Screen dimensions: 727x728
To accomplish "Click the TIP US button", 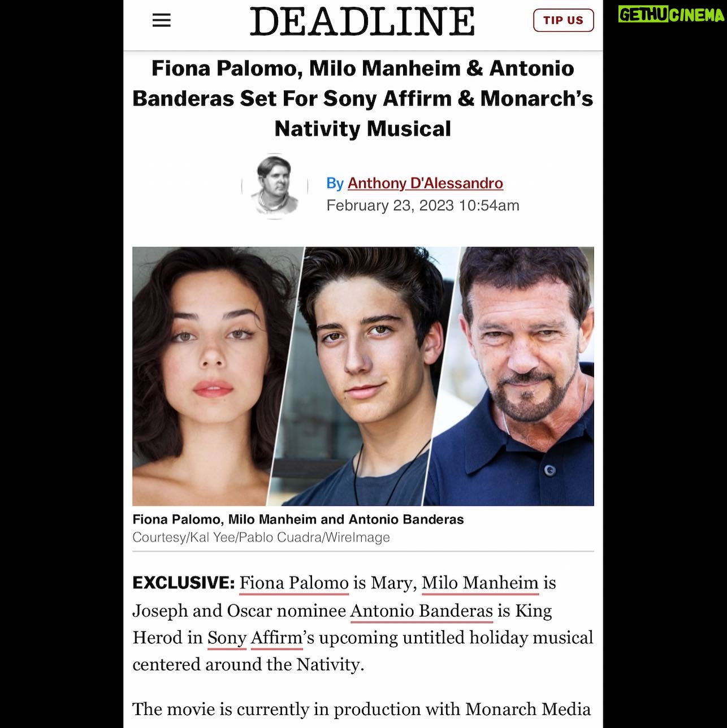I will (563, 20).
